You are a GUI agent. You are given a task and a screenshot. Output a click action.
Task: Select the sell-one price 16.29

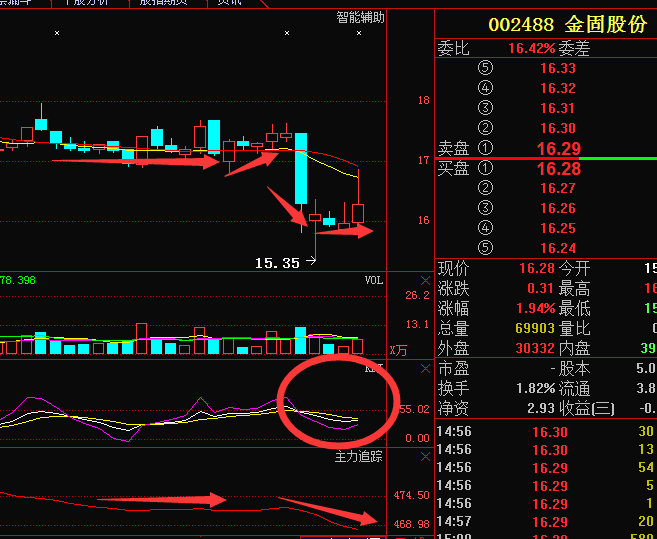(x=557, y=148)
